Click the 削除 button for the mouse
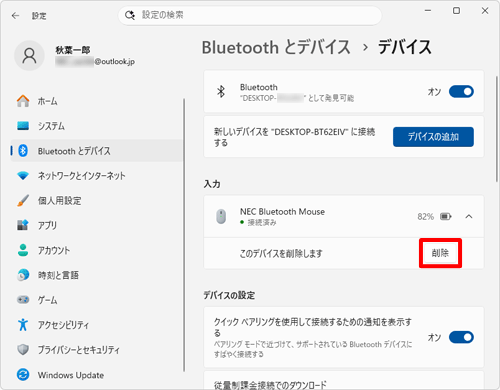The width and height of the screenshot is (500, 390). pos(440,253)
